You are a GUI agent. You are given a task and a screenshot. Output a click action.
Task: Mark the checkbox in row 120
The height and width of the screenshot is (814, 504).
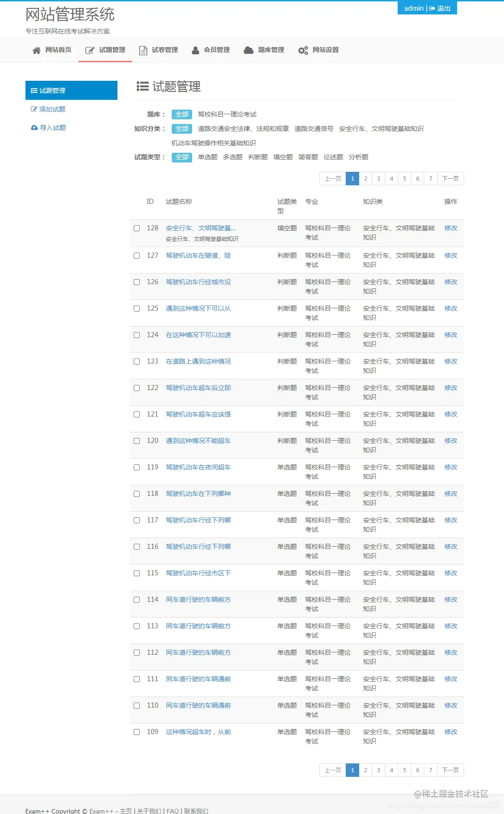137,441
